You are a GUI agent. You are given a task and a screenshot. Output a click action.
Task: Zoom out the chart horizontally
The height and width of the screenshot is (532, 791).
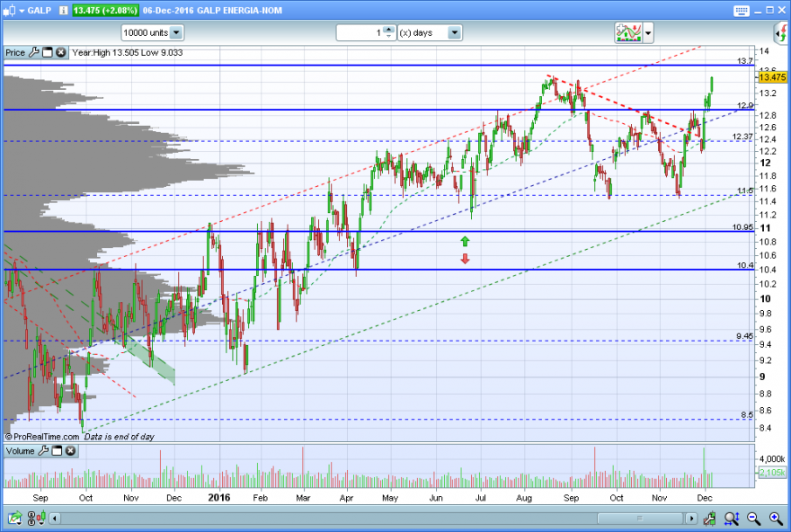(753, 518)
